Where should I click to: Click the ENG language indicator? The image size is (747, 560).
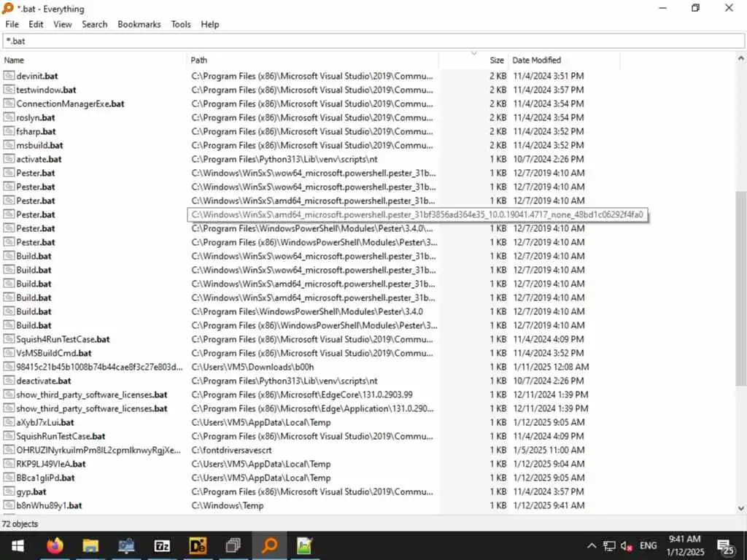pyautogui.click(x=648, y=545)
